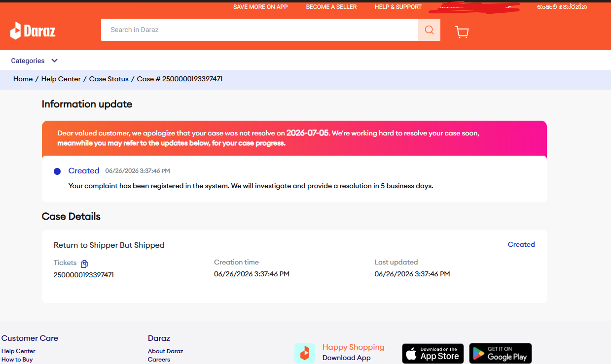Open Help Center footer link

(18, 351)
